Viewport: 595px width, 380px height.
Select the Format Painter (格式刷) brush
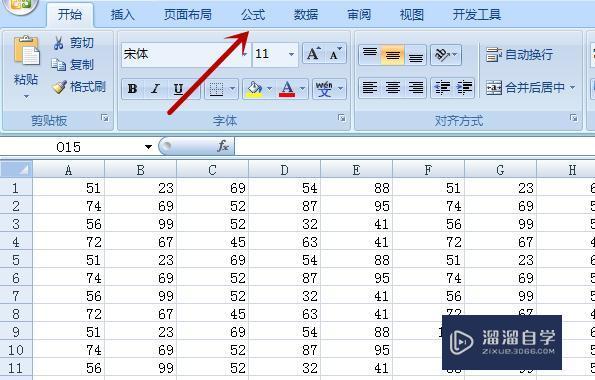coord(59,87)
